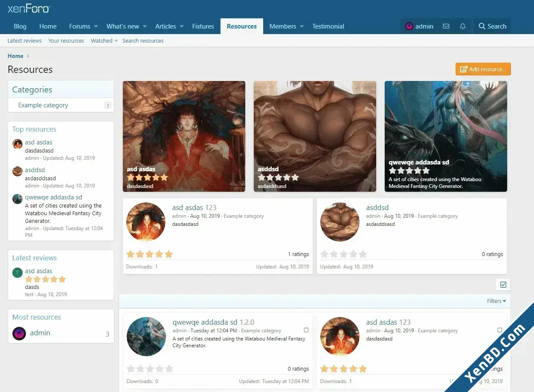Open qwewqe addasda sd large featured image
Image resolution: width=534 pixels, height=392 pixels.
(446, 136)
